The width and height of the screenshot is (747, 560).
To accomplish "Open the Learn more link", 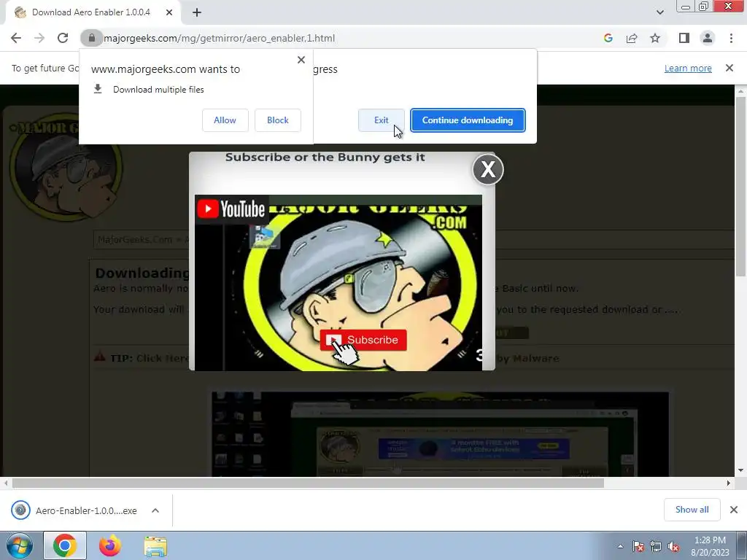I will [x=688, y=68].
